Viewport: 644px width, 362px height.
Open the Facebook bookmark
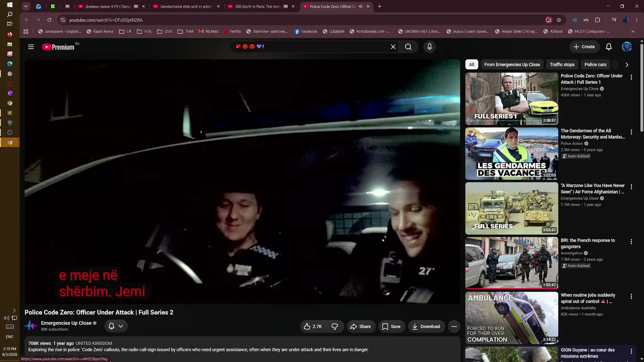coord(306,31)
